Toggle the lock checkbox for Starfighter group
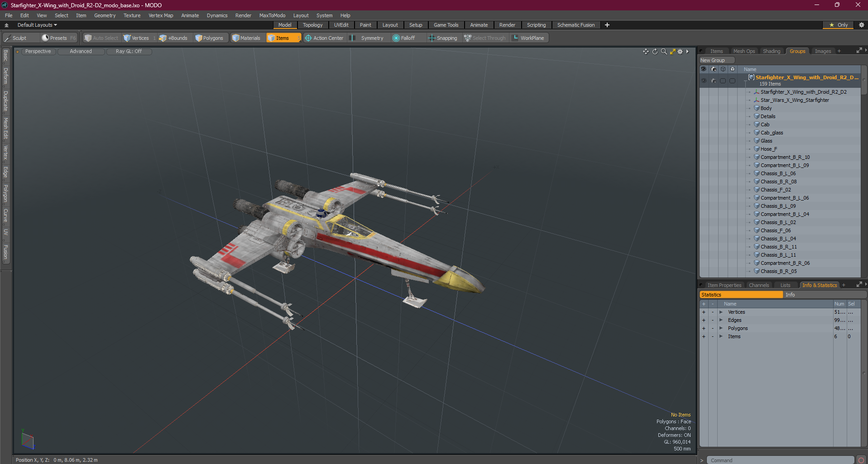 pos(733,81)
